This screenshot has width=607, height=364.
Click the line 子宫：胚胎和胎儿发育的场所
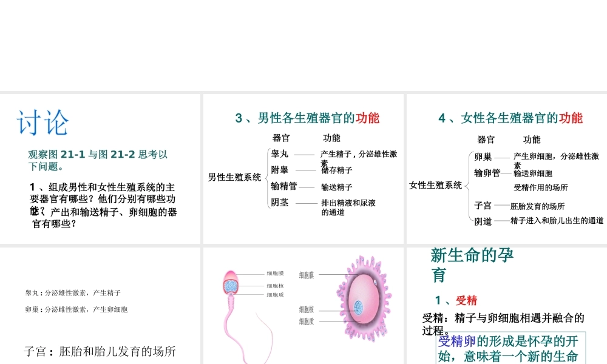point(100,351)
